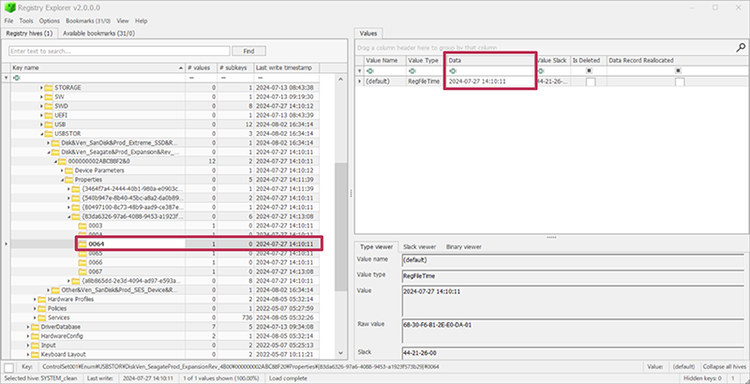
Task: Collapse the Properties key
Action: coord(62,180)
